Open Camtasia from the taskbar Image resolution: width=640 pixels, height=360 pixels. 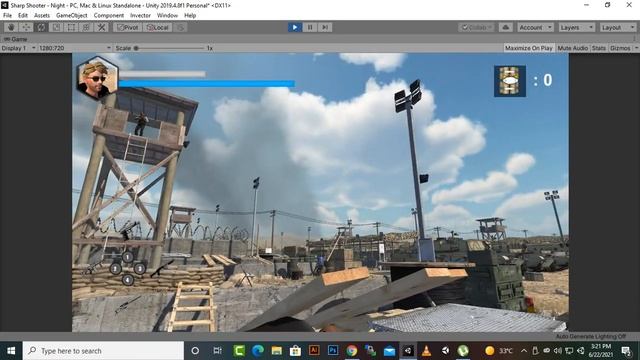click(239, 351)
